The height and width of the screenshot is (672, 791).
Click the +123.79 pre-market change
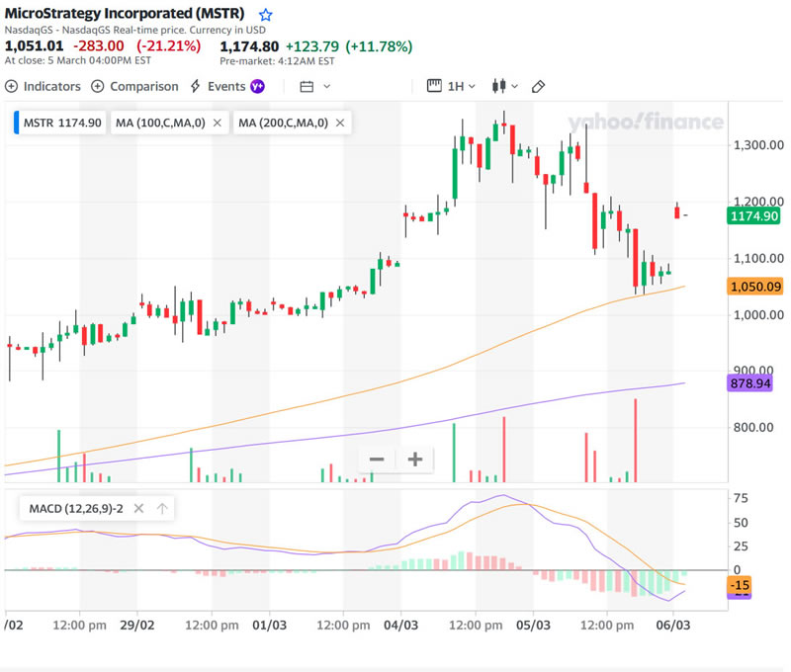[312, 46]
